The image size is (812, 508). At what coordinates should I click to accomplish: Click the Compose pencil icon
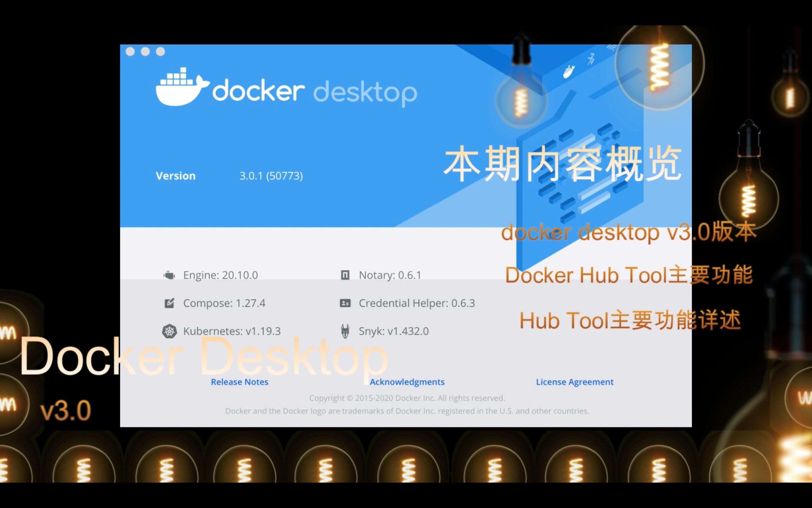click(169, 303)
